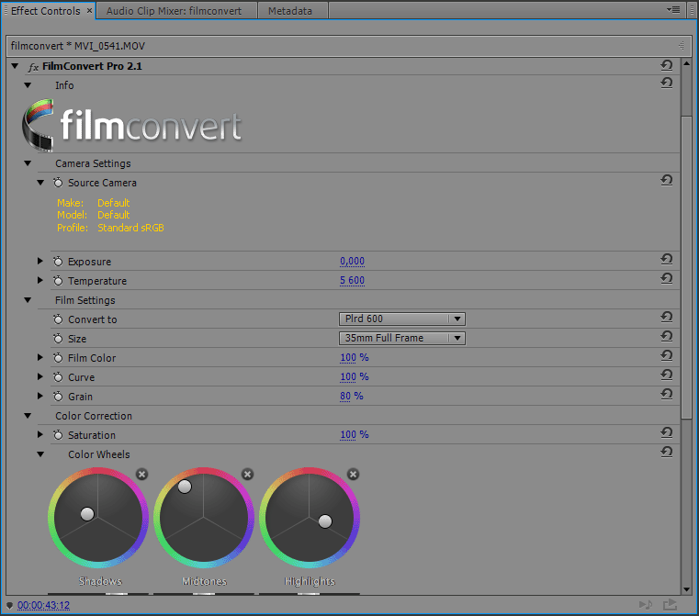Reset the Color Wheels parameter
The width and height of the screenshot is (699, 616).
667,452
